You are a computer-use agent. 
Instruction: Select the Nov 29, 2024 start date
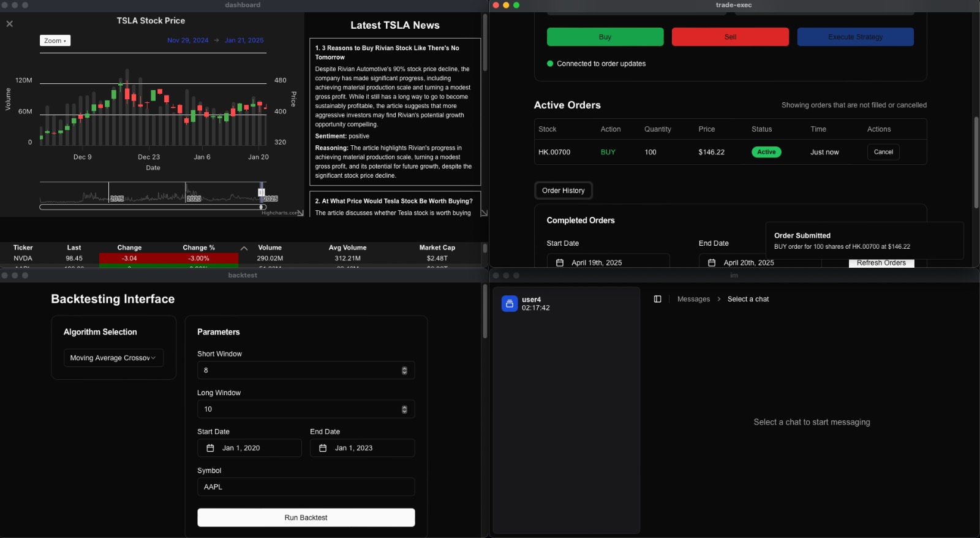[x=187, y=40]
